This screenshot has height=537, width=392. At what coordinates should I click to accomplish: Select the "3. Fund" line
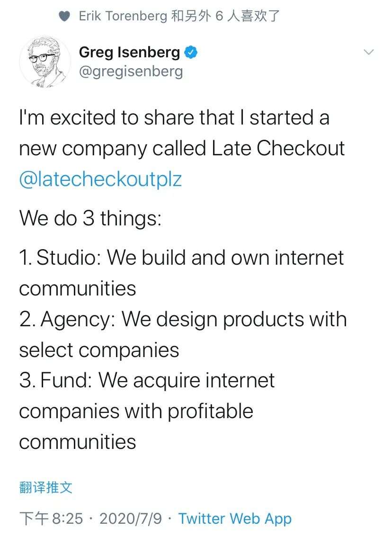click(147, 381)
